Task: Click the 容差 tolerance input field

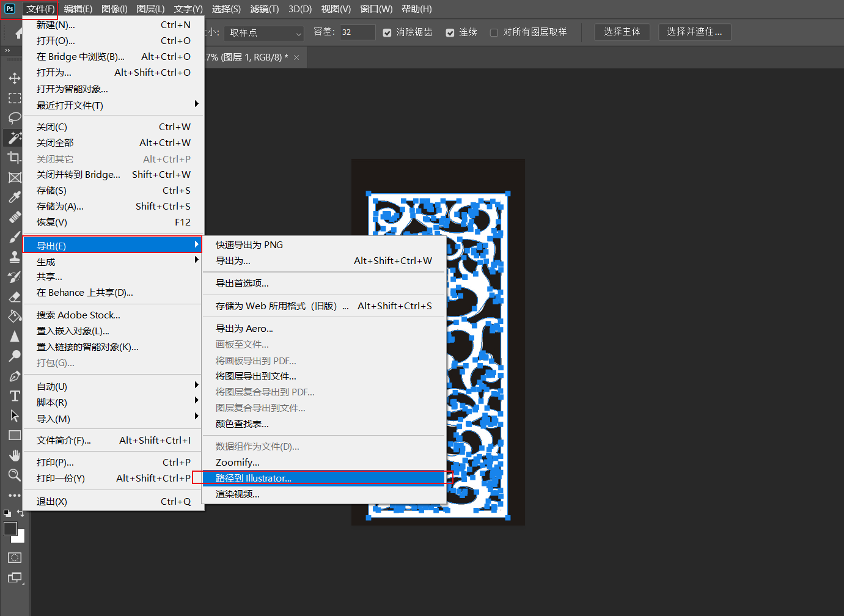Action: pos(357,32)
